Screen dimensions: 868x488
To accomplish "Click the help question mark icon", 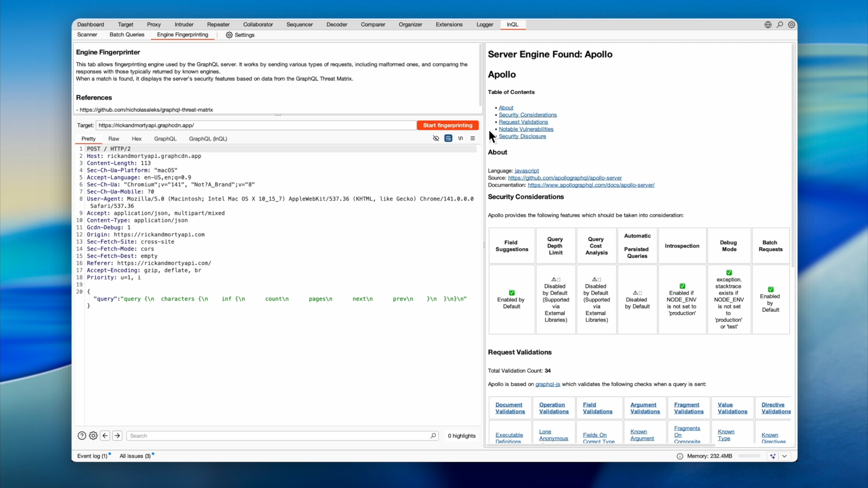I will point(82,436).
